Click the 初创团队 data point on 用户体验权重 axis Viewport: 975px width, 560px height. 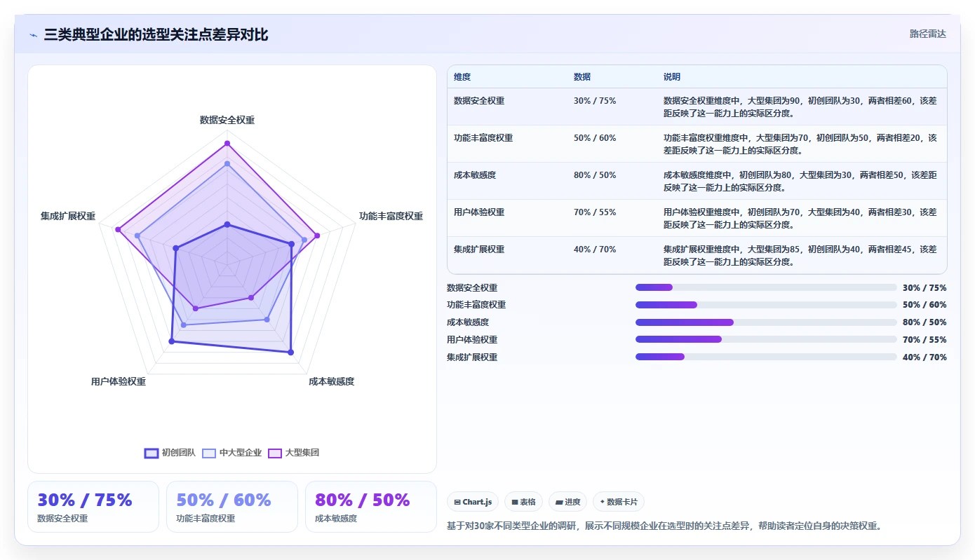pos(171,341)
